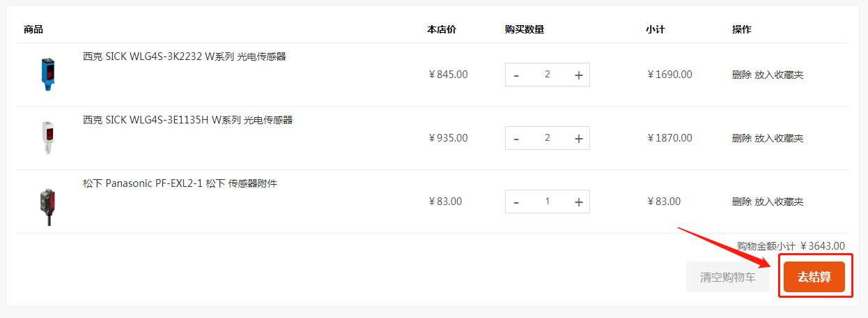Delete SICK WLG4S-3K2232 from cart

[x=742, y=75]
